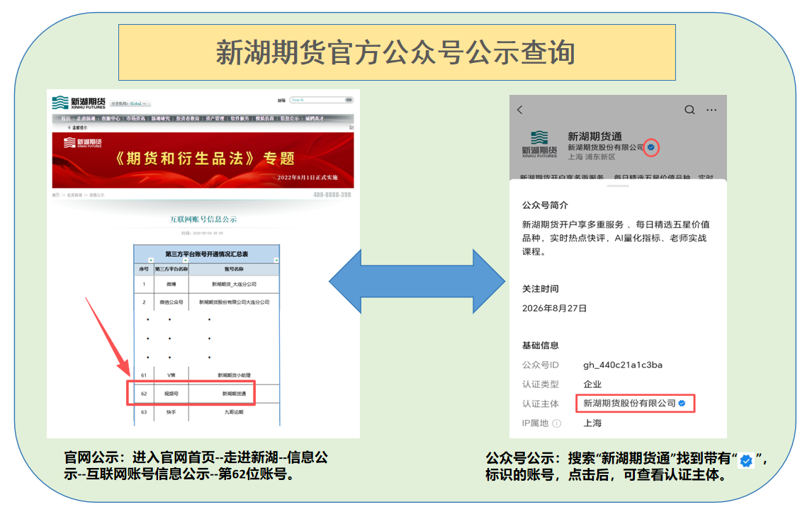Click the 互联网账号信息公示 heading
The height and width of the screenshot is (514, 812).
203,219
